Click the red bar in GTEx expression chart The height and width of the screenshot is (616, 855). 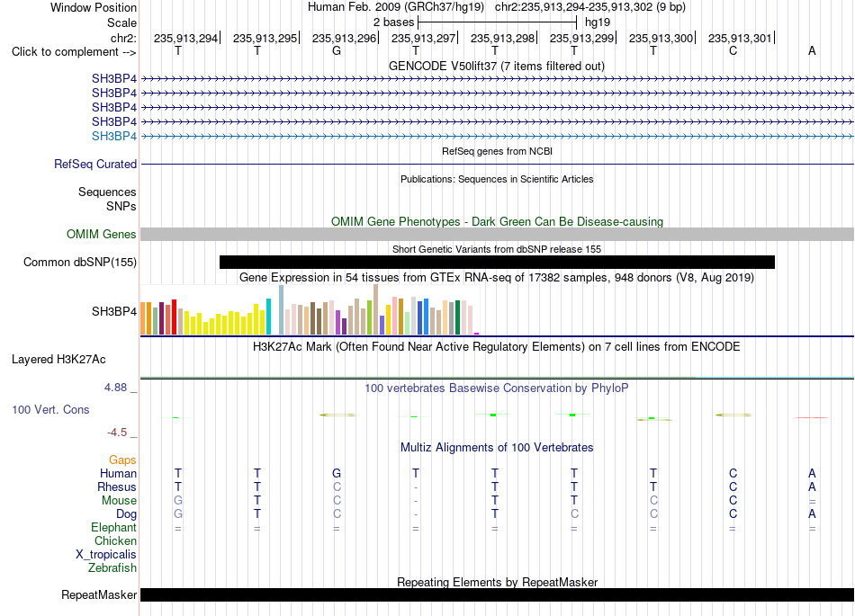point(174,317)
